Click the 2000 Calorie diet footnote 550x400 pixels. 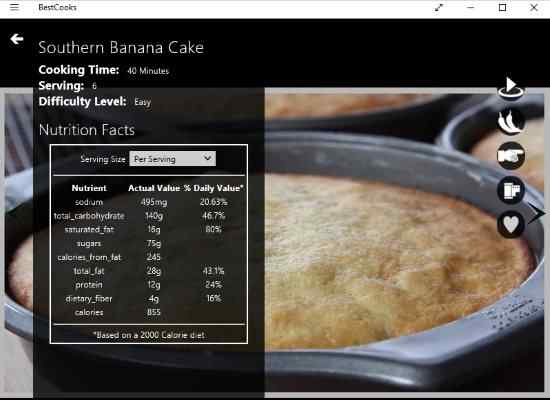[x=149, y=335]
